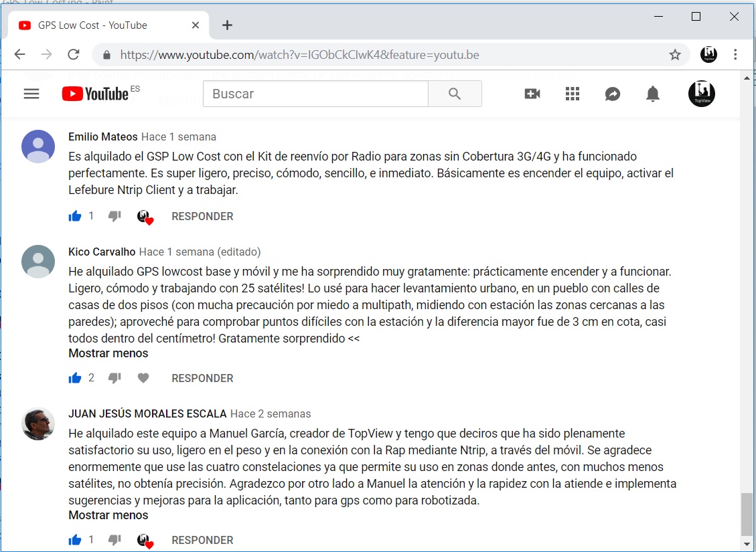Click the Buscar search field

click(316, 94)
